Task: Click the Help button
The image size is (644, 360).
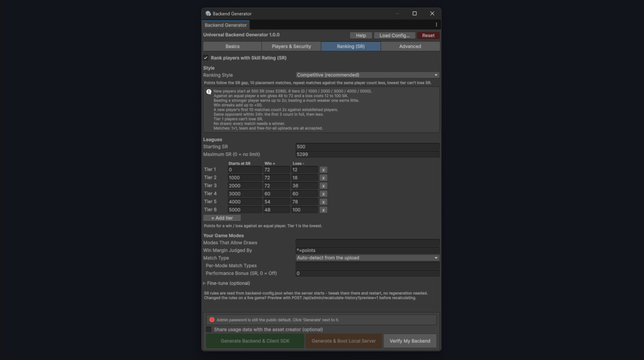Action: [x=361, y=35]
